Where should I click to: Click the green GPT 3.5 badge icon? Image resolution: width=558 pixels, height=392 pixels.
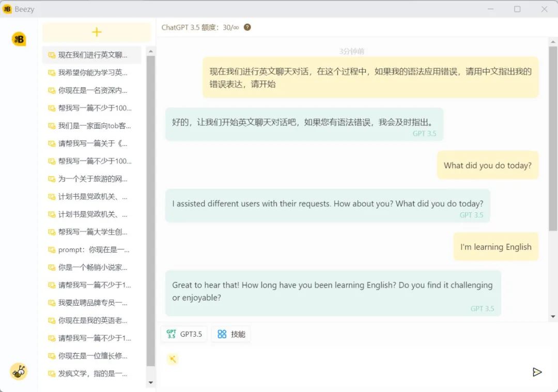(x=171, y=333)
